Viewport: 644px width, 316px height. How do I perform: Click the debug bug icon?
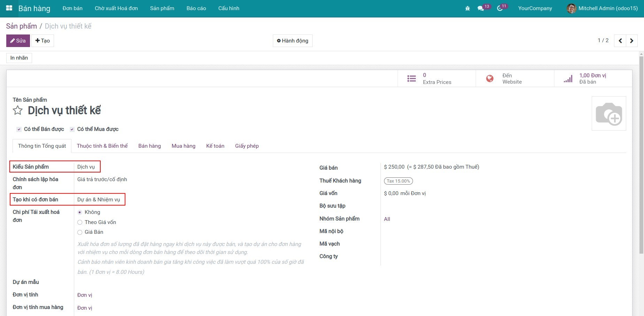coord(467,8)
